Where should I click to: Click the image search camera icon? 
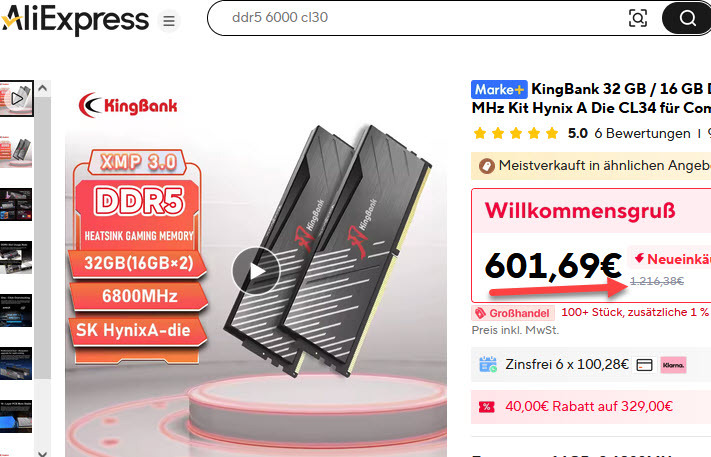pyautogui.click(x=638, y=18)
